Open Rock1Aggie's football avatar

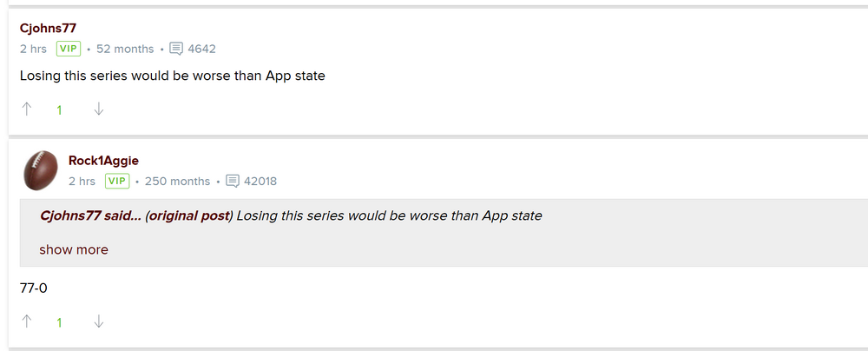coord(40,170)
